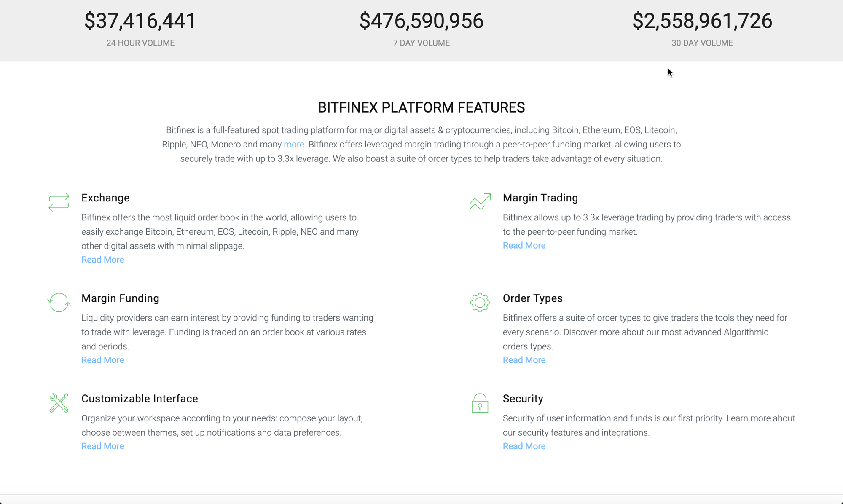
Task: Click the 24 Hour Volume figure
Action: (140, 21)
